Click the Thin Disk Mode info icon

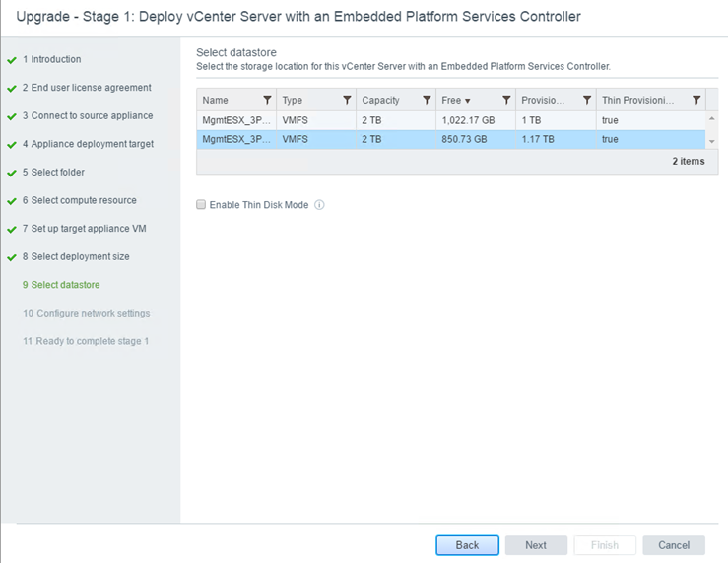(x=319, y=205)
